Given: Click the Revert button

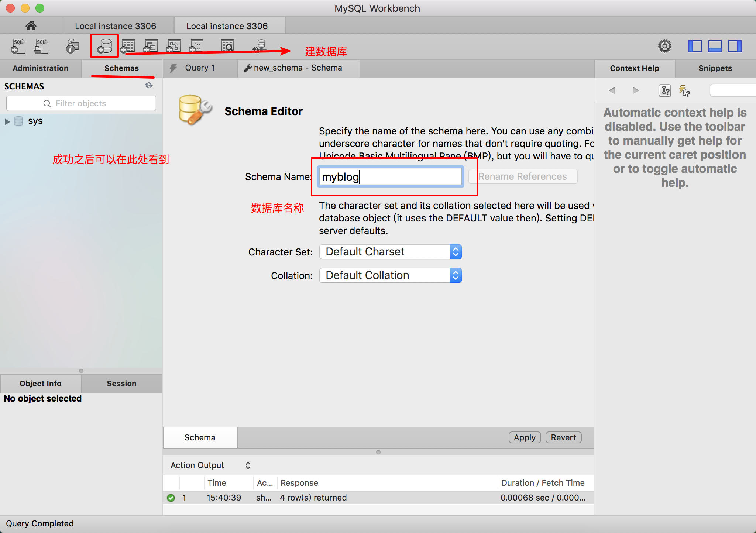Looking at the screenshot, I should click(x=563, y=437).
